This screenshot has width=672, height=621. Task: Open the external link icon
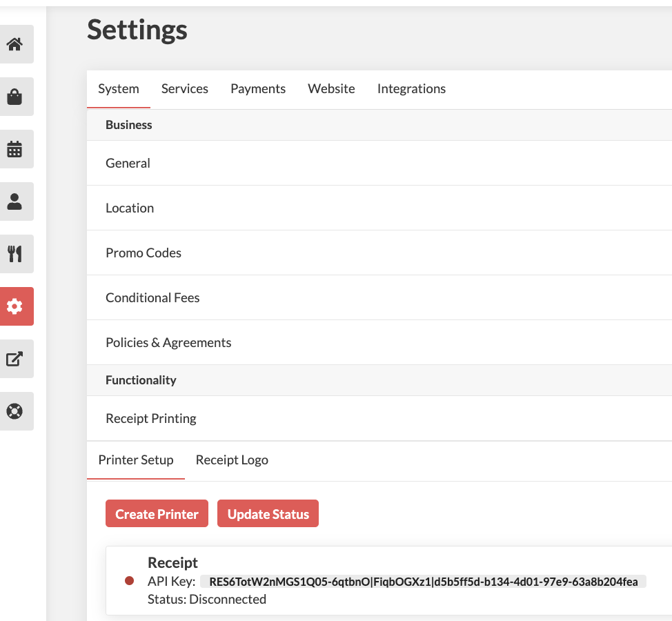point(15,359)
